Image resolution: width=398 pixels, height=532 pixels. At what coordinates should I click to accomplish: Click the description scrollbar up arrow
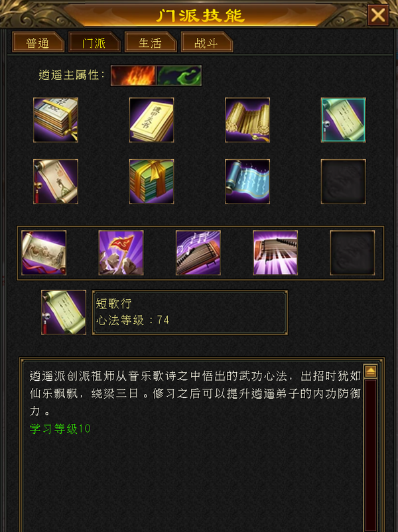370,371
